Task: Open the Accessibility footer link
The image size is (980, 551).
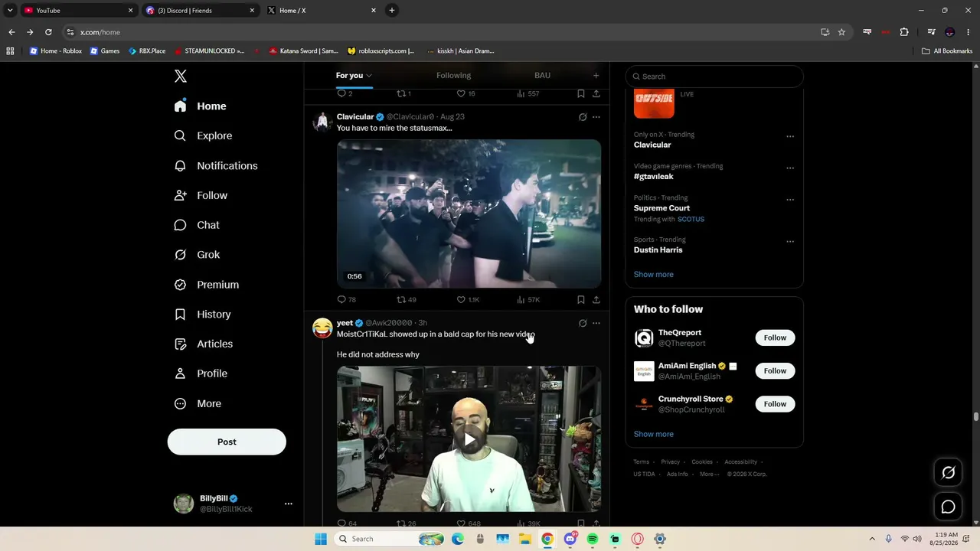Action: click(x=740, y=461)
